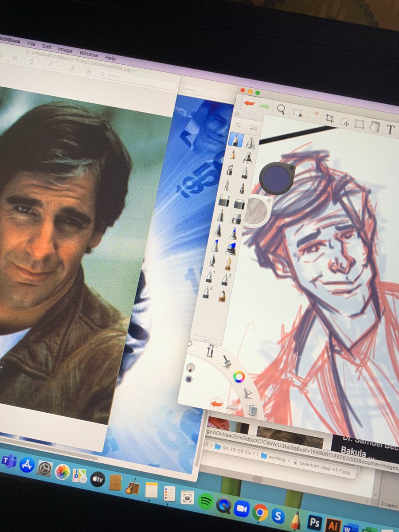This screenshot has height=532, width=399.
Task: Select the Airbrush in brush palette
Action: tap(250, 143)
